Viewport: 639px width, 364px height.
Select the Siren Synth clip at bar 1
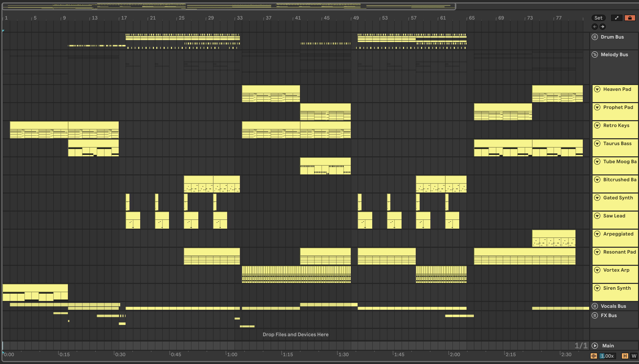(35, 292)
